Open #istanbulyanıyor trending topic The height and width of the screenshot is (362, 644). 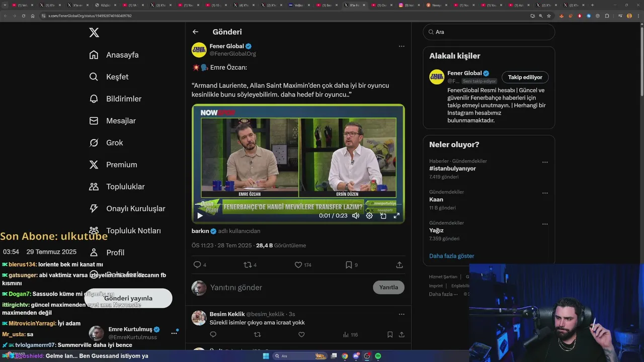452,168
